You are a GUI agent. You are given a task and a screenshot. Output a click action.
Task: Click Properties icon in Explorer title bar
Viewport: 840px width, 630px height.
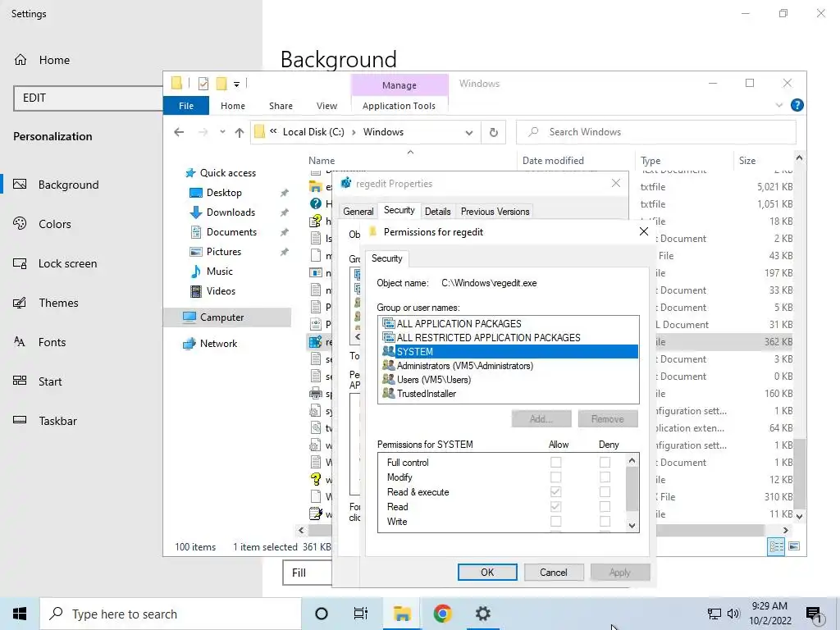[x=203, y=84]
